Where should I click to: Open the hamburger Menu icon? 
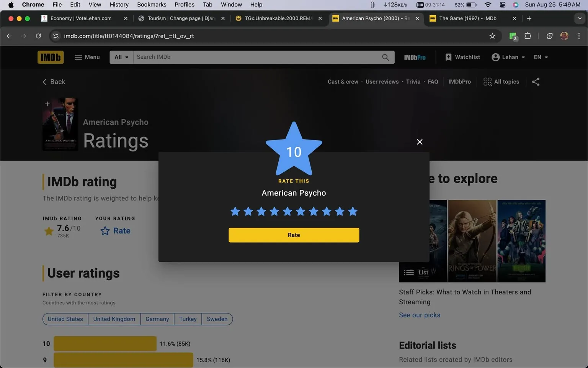coord(78,57)
